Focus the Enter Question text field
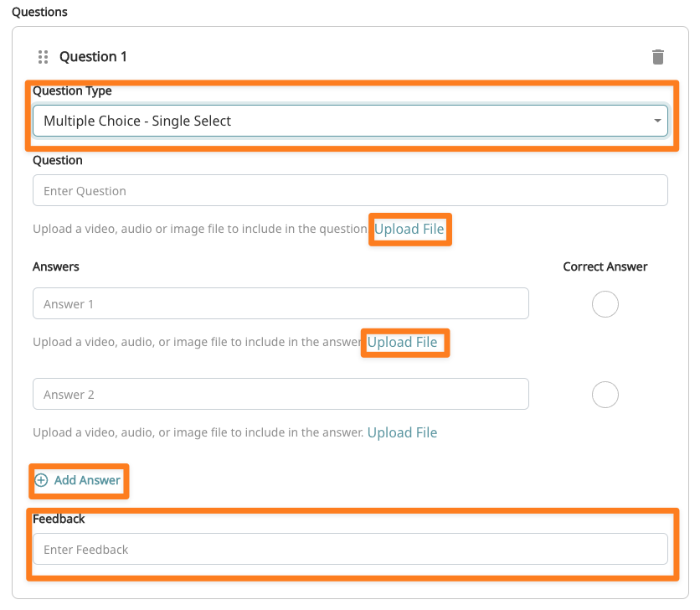The height and width of the screenshot is (610, 700). (x=350, y=191)
